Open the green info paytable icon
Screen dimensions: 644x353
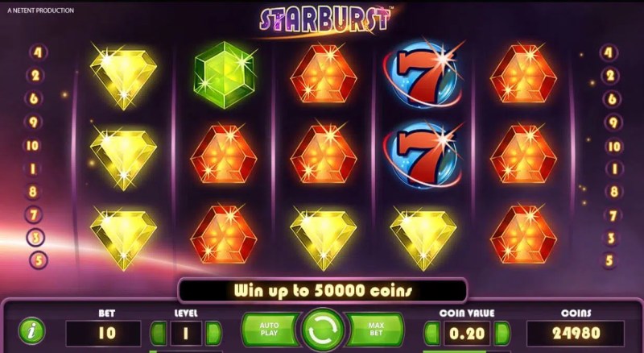31,331
